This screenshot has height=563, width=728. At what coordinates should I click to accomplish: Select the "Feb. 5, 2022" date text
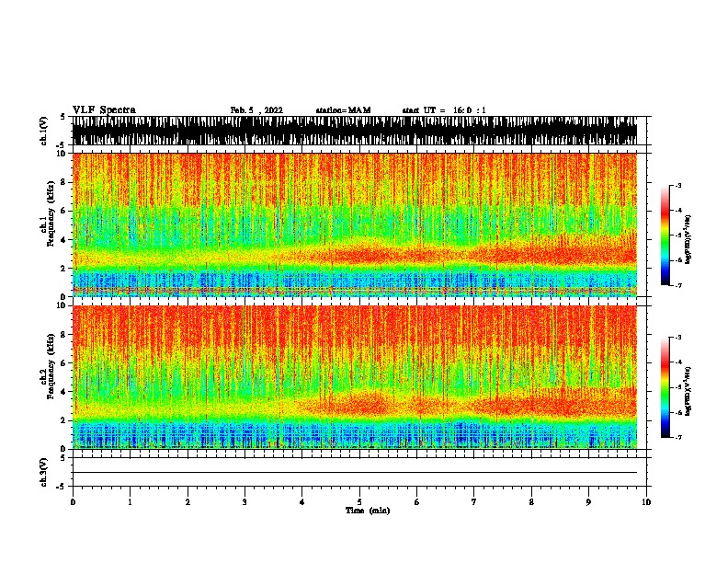tap(256, 110)
